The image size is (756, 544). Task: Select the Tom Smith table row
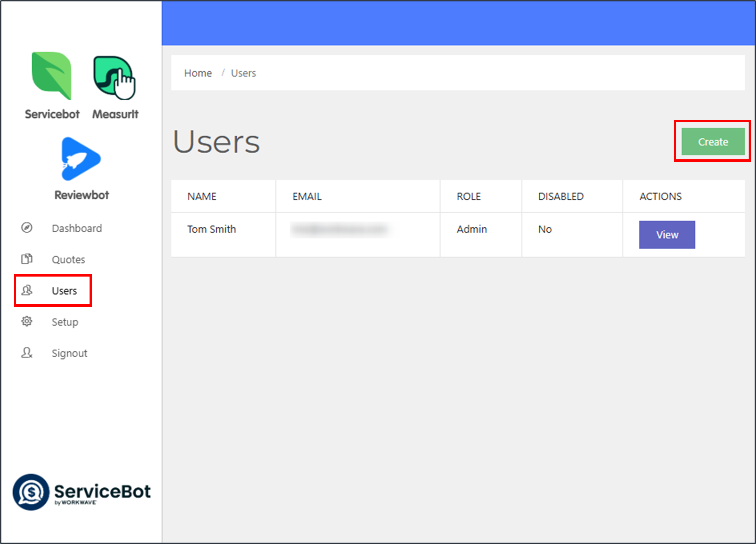click(x=351, y=234)
